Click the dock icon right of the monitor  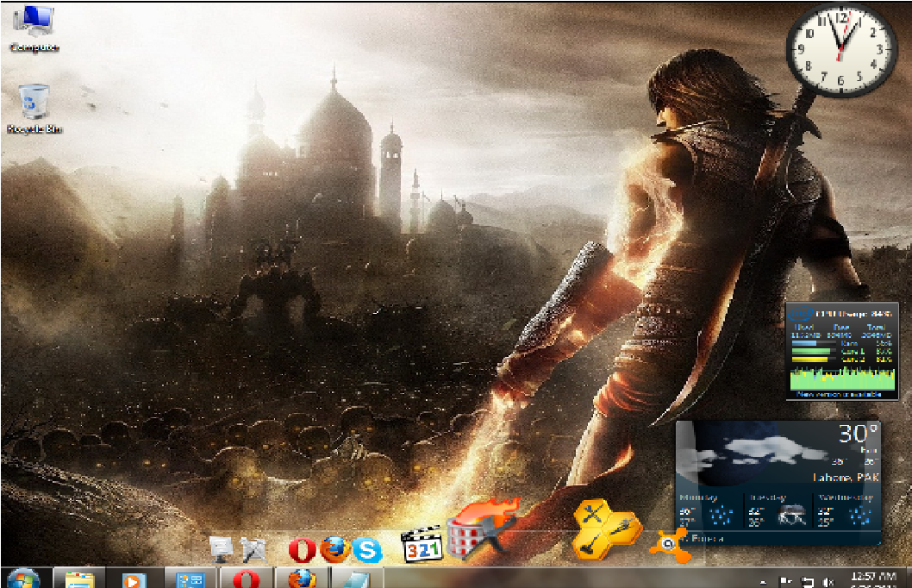point(253,549)
